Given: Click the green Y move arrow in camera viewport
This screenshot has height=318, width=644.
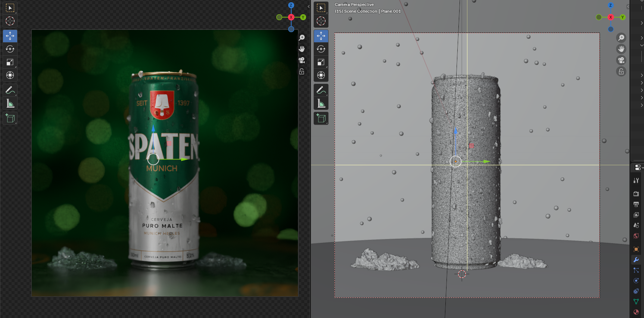Looking at the screenshot, I should click(x=486, y=161).
